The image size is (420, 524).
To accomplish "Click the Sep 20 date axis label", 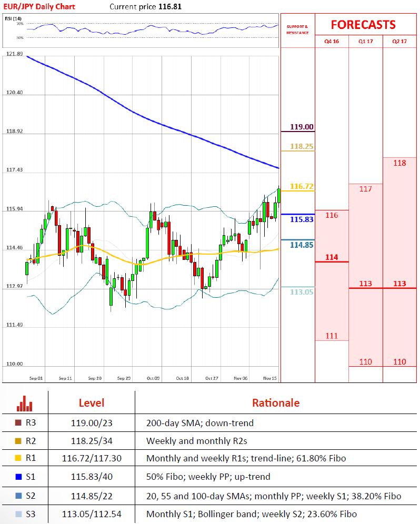I will (95, 378).
